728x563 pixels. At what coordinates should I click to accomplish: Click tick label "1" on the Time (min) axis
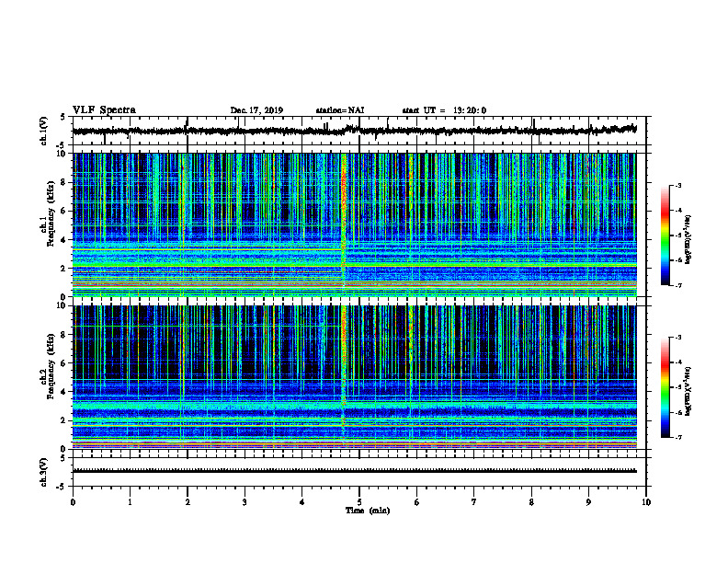point(130,502)
